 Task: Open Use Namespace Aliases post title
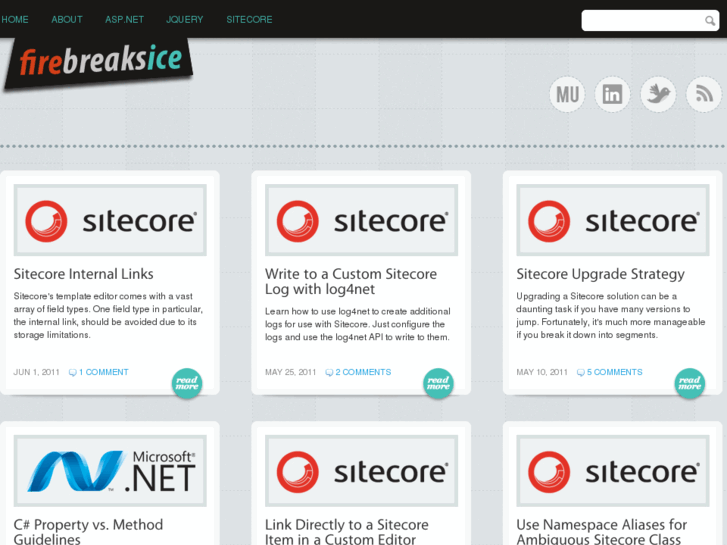602,532
